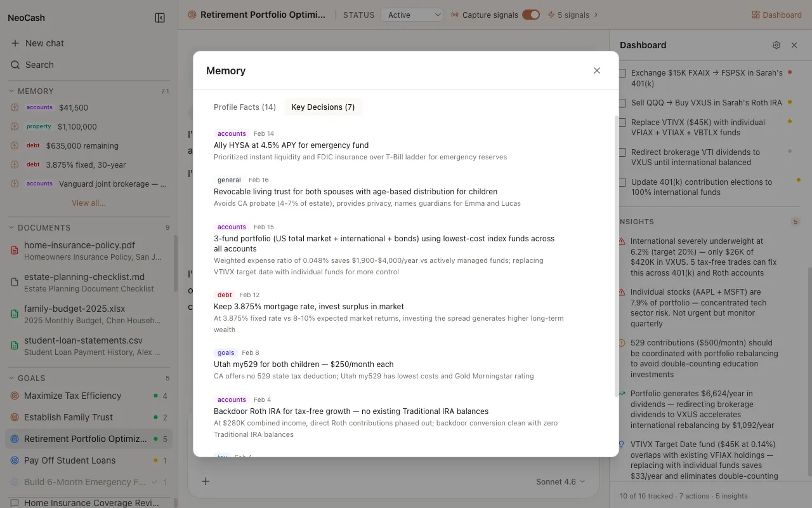Collapse the left sidebar panel icon

(x=160, y=18)
